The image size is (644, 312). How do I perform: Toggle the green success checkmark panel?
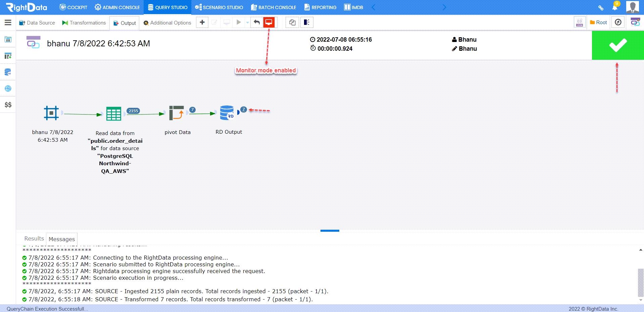618,45
